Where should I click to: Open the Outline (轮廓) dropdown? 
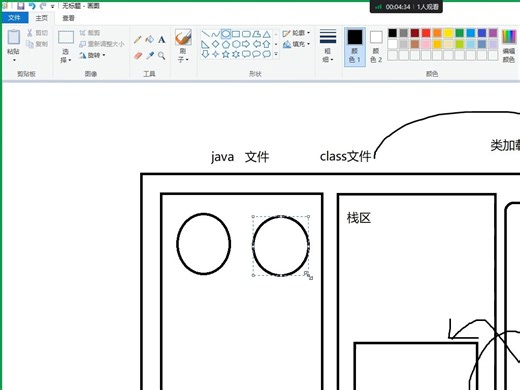pos(296,33)
